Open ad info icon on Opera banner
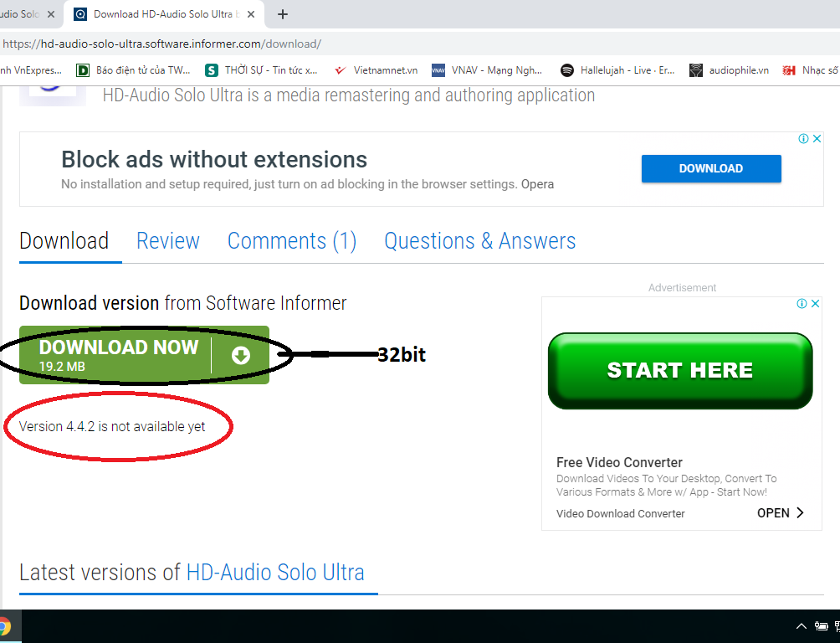 803,138
